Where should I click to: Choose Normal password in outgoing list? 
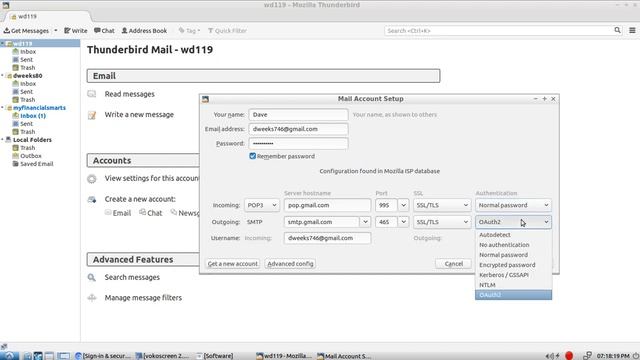513,255
